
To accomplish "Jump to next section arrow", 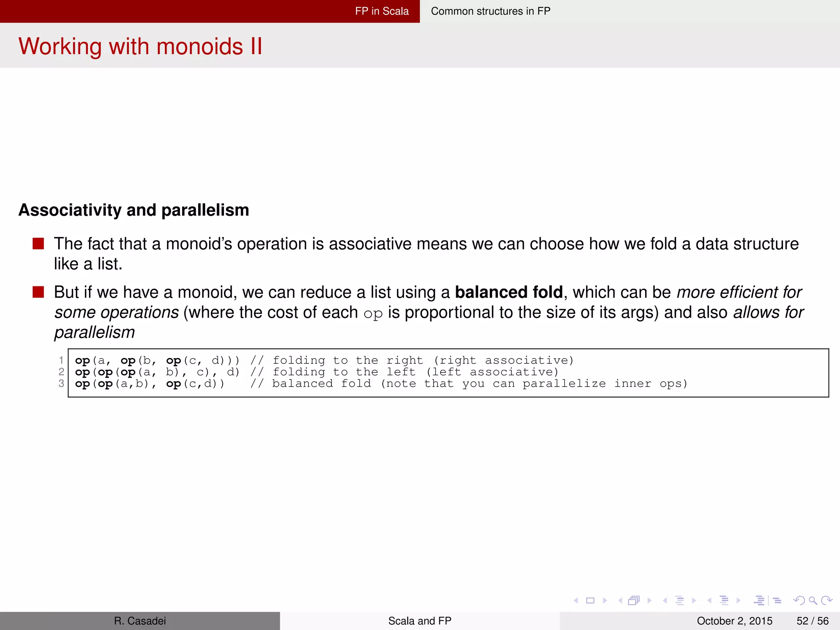I will [x=738, y=600].
